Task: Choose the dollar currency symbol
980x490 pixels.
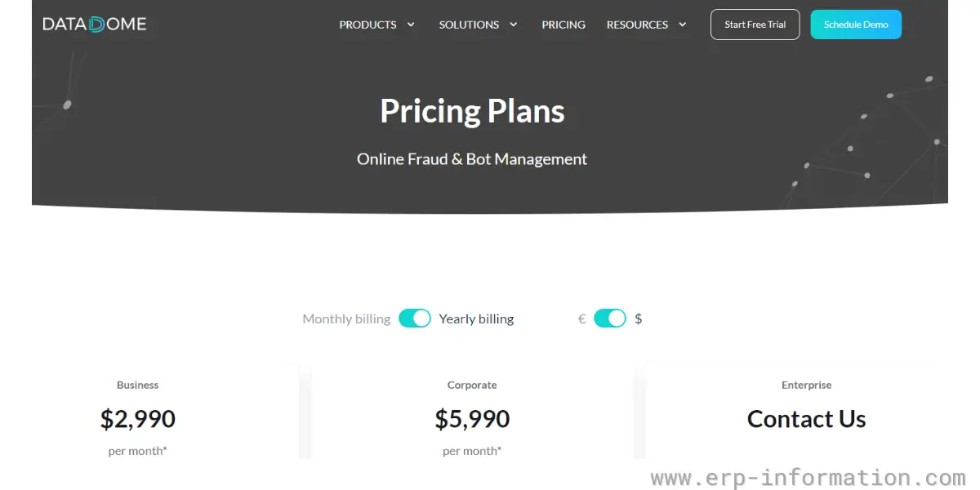Action: pos(639,319)
